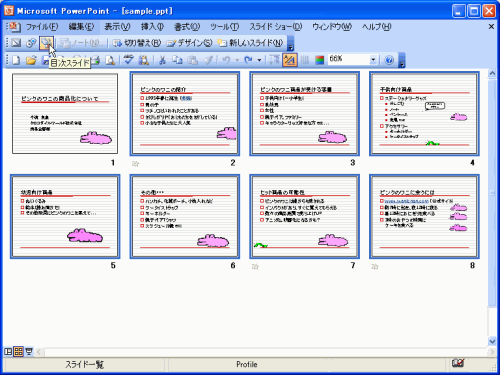Open the 挿入 (Insert) menu
This screenshot has height=375, width=500.
[x=152, y=27]
